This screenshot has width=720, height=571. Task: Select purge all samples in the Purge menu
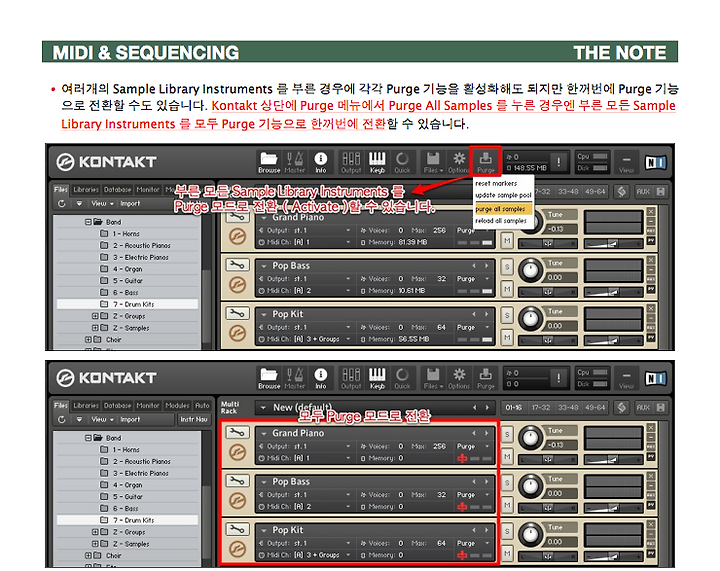pos(503,209)
